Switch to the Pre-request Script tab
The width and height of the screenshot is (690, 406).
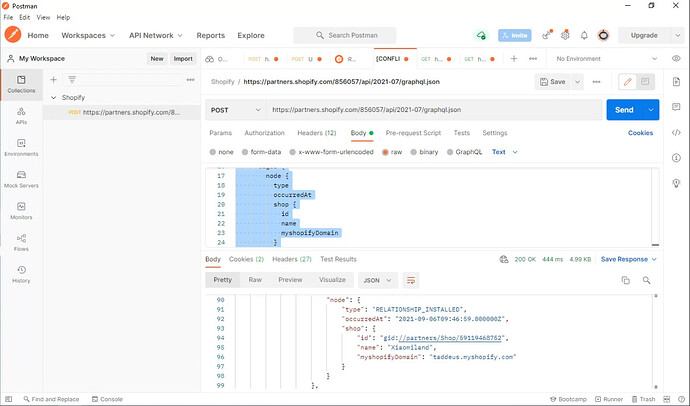(x=413, y=132)
